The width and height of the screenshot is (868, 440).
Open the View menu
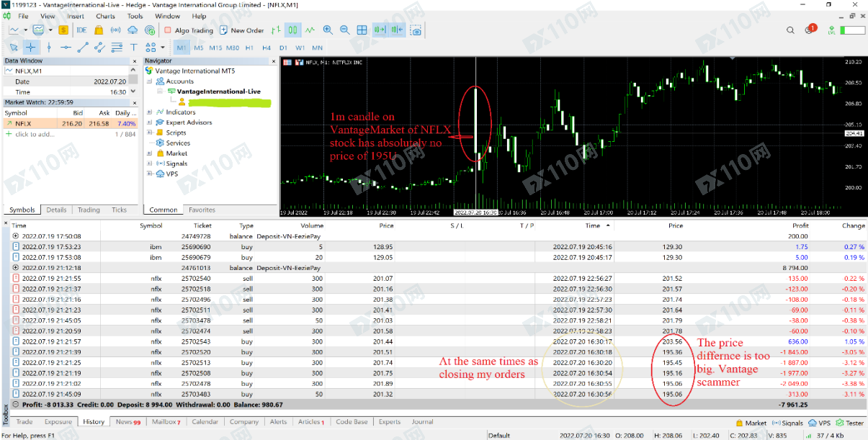coord(48,16)
